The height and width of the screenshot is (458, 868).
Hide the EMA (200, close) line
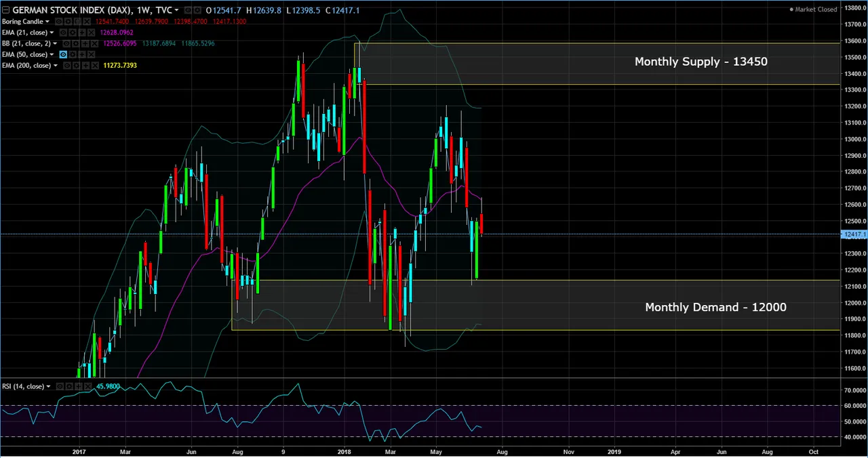(x=67, y=66)
